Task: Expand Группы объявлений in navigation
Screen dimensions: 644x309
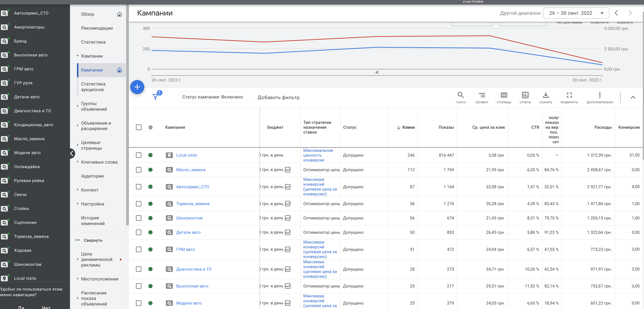Action: 78,106
